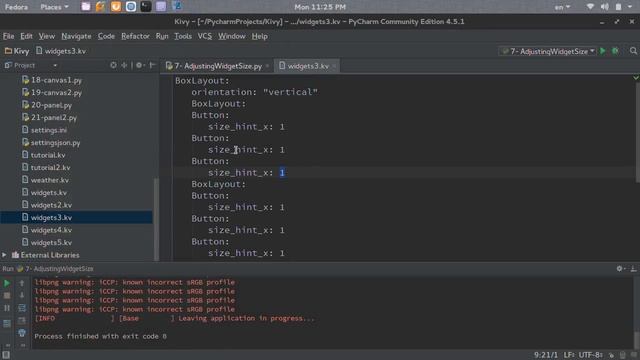Open the VCS menu
The image size is (640, 360).
tap(204, 36)
